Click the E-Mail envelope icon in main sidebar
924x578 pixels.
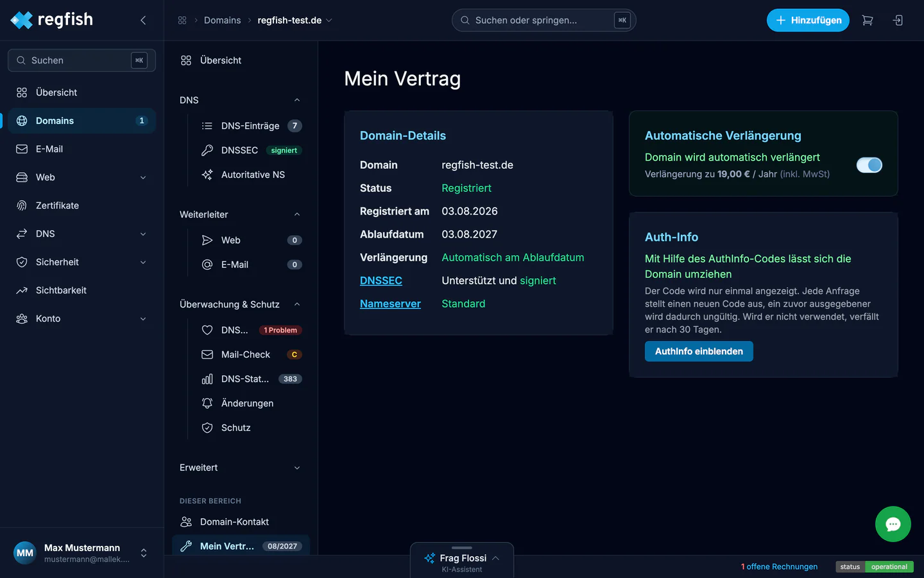[22, 149]
